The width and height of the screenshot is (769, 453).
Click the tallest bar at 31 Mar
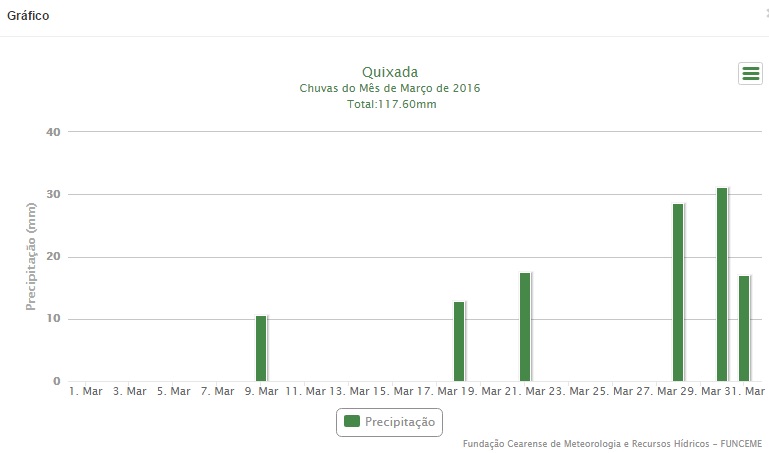point(722,284)
